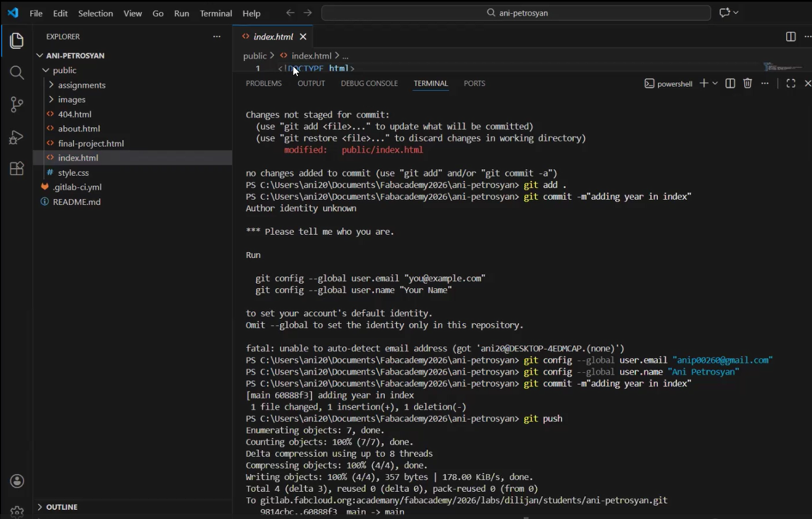The height and width of the screenshot is (519, 812).
Task: Open the Copilot dropdown chevron
Action: [736, 13]
